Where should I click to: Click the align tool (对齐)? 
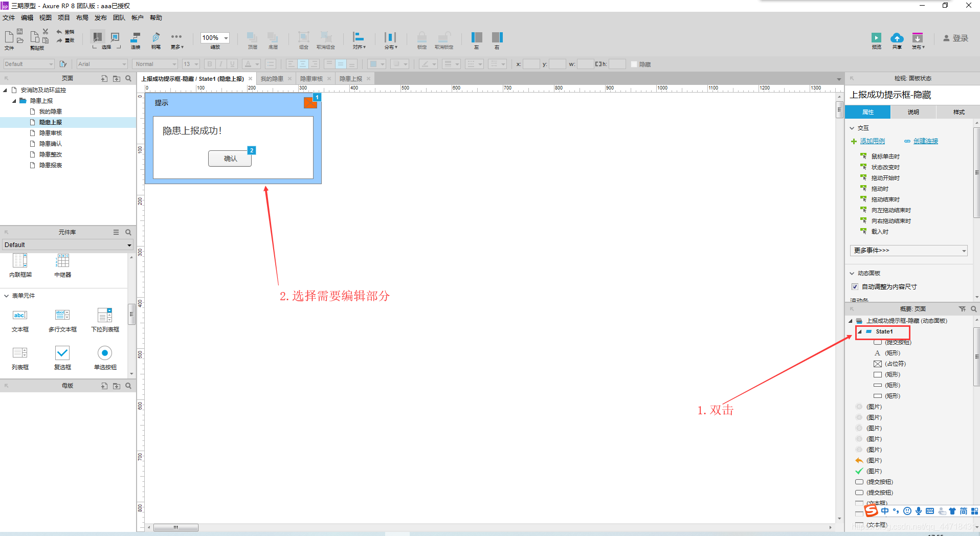[359, 37]
